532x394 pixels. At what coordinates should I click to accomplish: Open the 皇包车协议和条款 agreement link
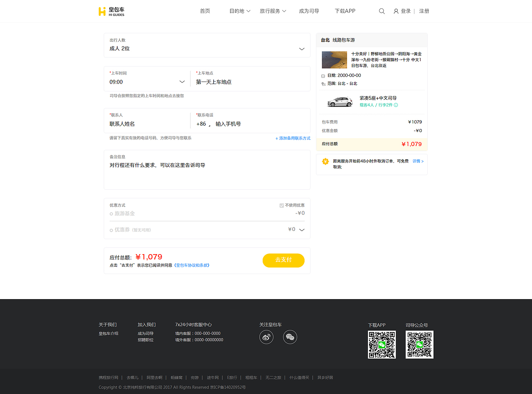pos(192,265)
